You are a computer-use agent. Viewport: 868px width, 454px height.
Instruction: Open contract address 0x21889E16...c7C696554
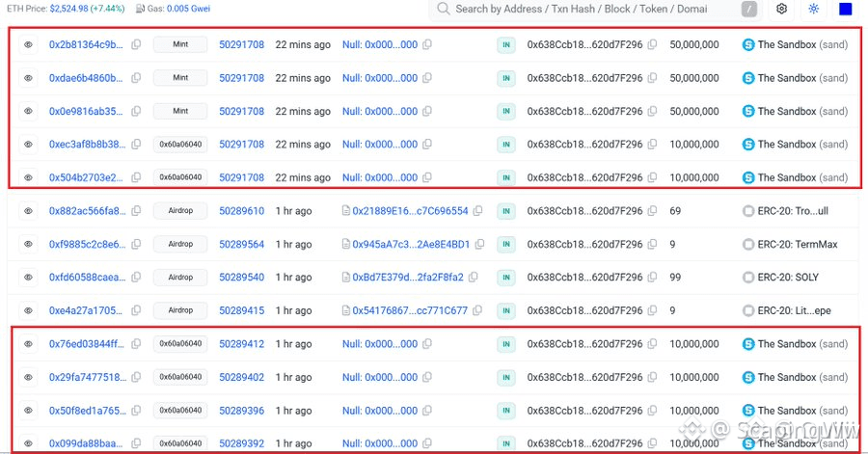[410, 211]
